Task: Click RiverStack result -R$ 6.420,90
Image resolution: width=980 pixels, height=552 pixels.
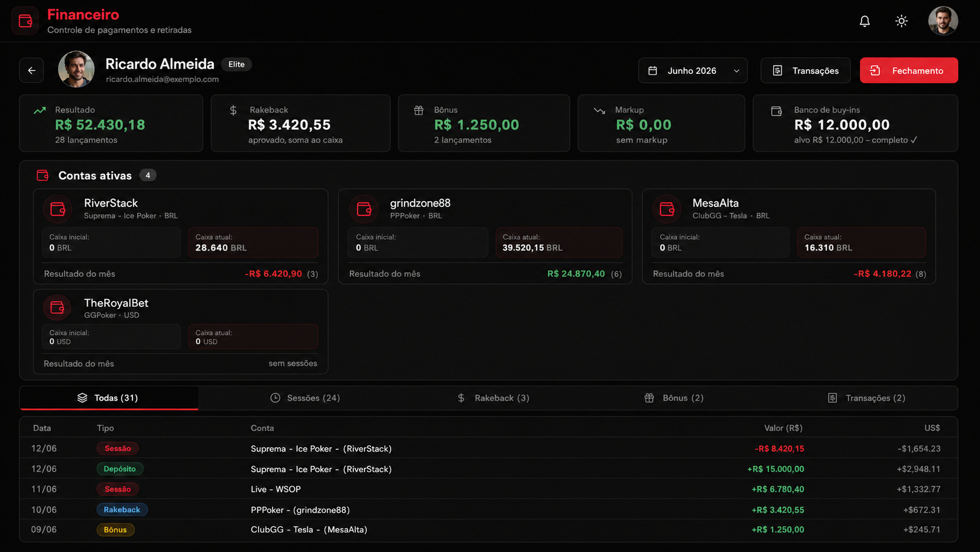Action: pyautogui.click(x=273, y=274)
